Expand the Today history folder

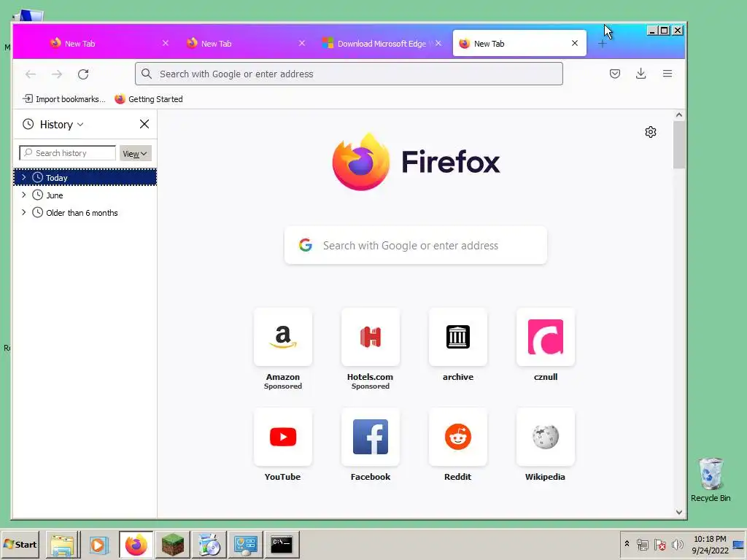[x=24, y=177]
